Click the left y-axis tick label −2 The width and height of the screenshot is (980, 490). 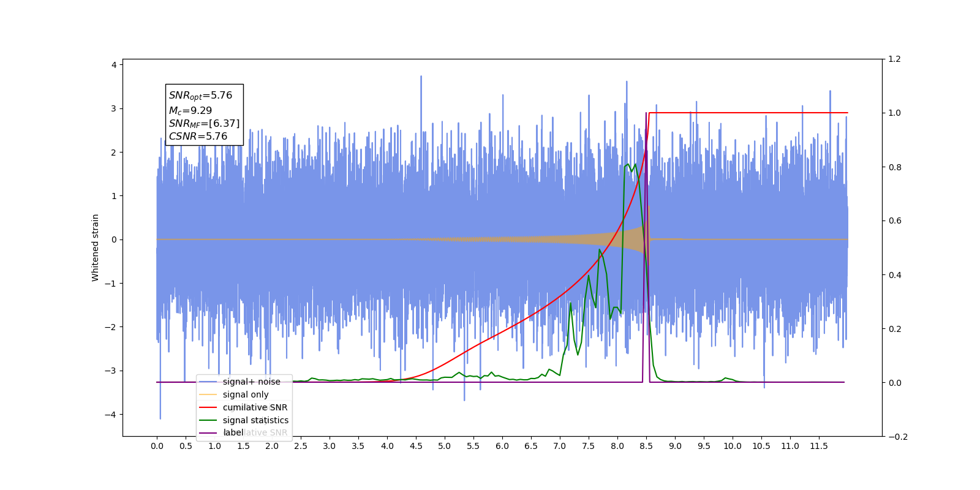coord(110,327)
